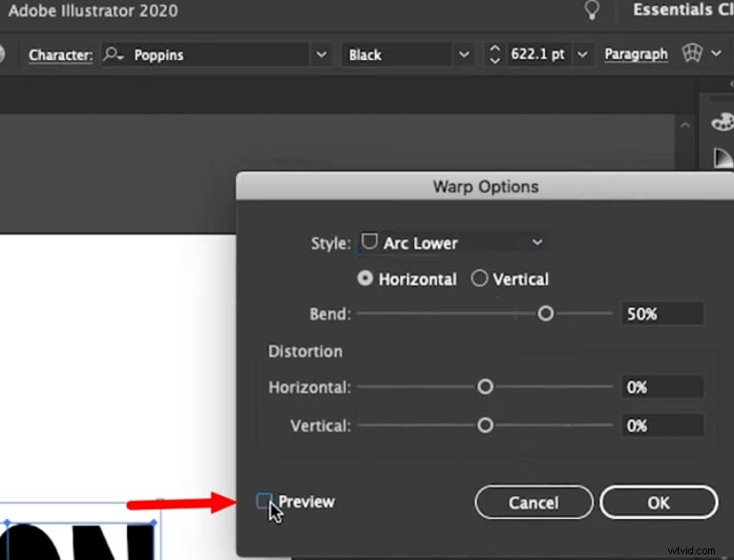Select the Horizontal radio button

tap(365, 280)
